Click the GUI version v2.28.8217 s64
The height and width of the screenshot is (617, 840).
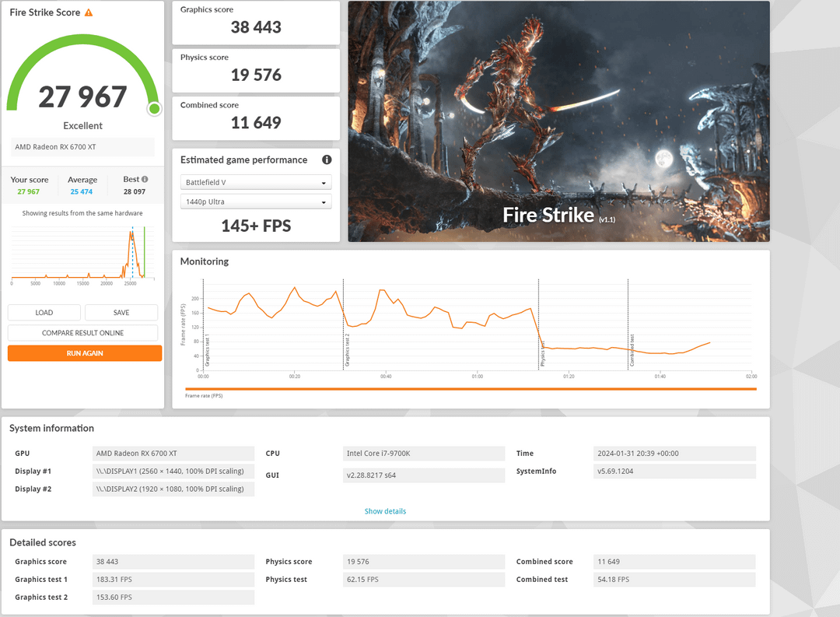coord(424,475)
